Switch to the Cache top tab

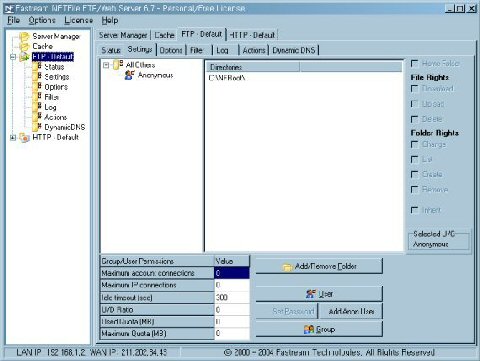click(164, 35)
